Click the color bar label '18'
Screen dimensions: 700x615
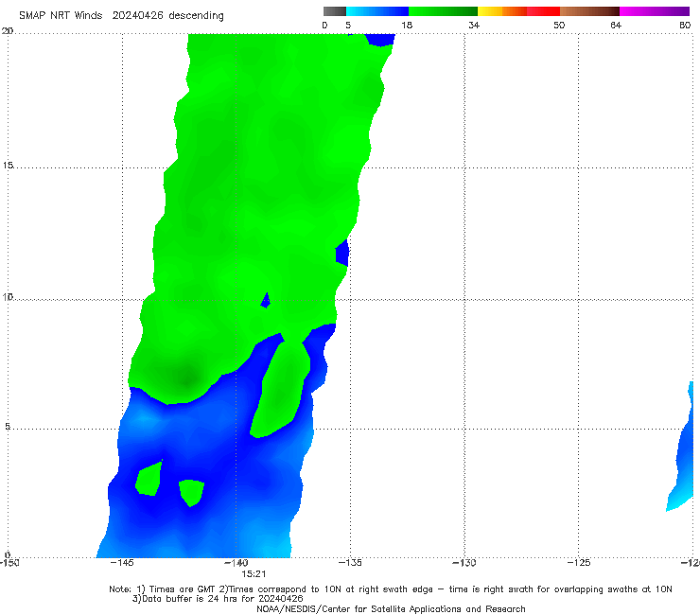tap(407, 25)
